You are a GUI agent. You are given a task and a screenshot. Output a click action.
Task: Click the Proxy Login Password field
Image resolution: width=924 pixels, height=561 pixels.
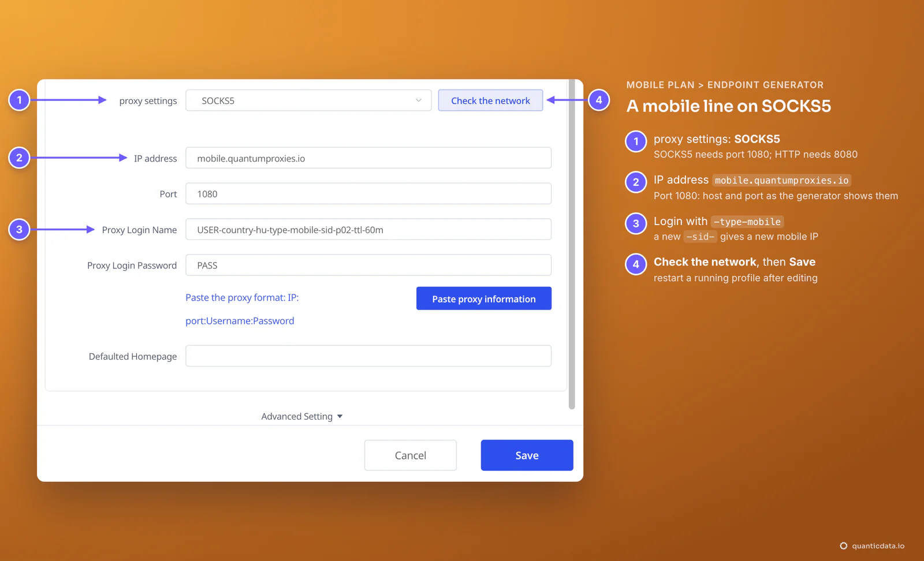[x=368, y=265]
